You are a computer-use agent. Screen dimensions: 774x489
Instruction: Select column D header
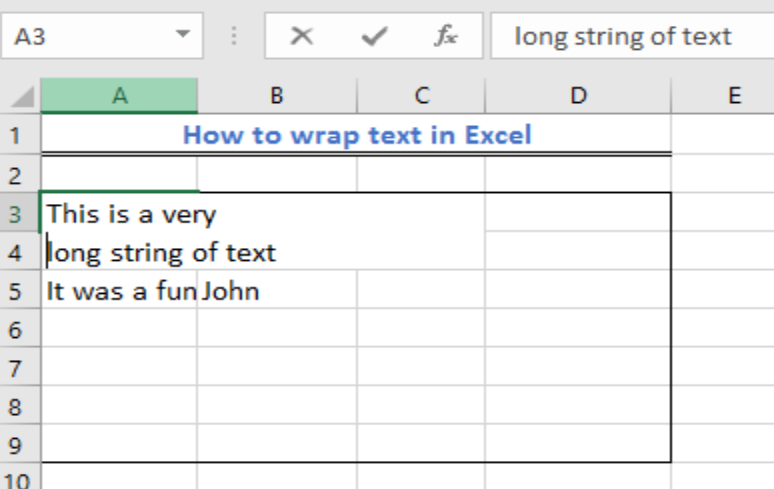click(x=578, y=95)
